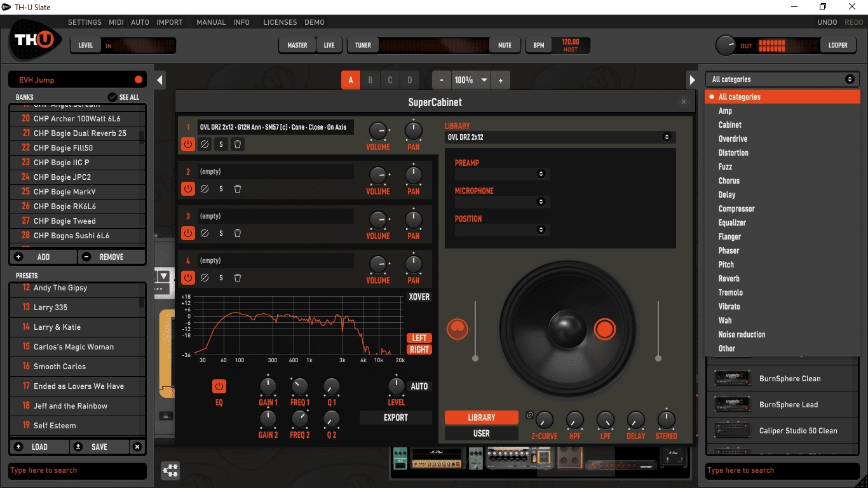This screenshot has height=488, width=868.
Task: Open the 100% zoom dropdown
Action: (471, 80)
